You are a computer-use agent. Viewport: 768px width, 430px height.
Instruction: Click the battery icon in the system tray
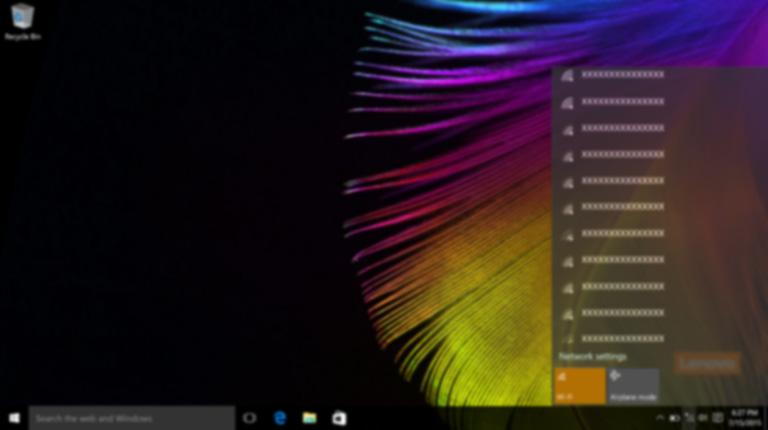[674, 418]
